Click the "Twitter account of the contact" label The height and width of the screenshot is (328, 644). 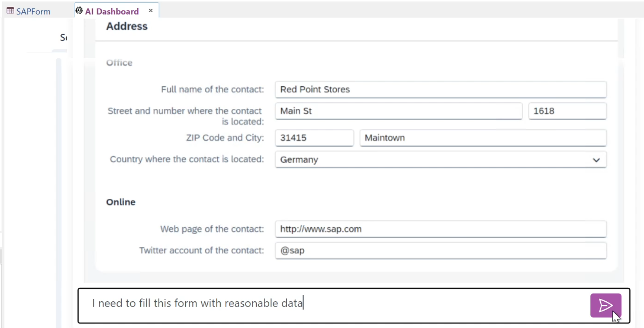pyautogui.click(x=202, y=251)
